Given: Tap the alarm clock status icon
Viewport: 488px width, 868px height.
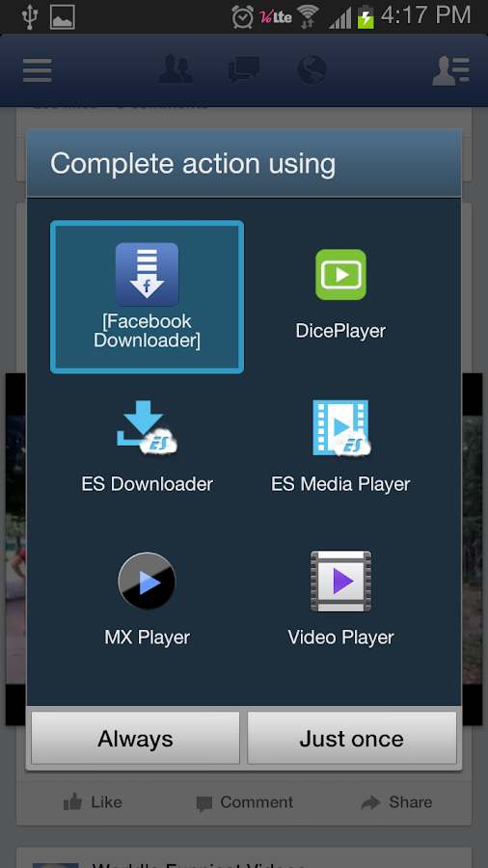Looking at the screenshot, I should pyautogui.click(x=243, y=17).
